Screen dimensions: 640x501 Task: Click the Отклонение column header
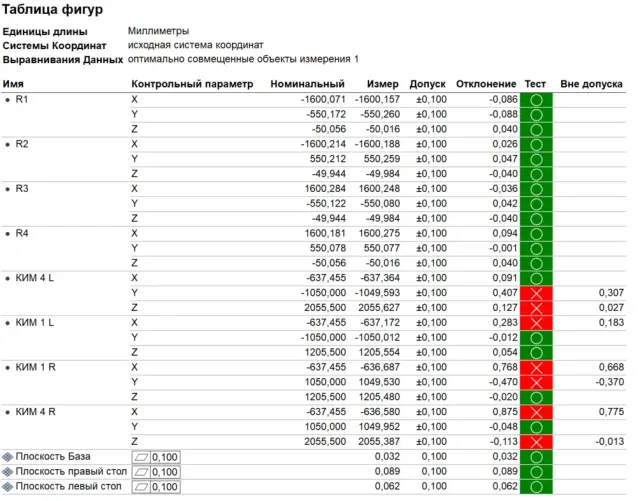pyautogui.click(x=486, y=84)
